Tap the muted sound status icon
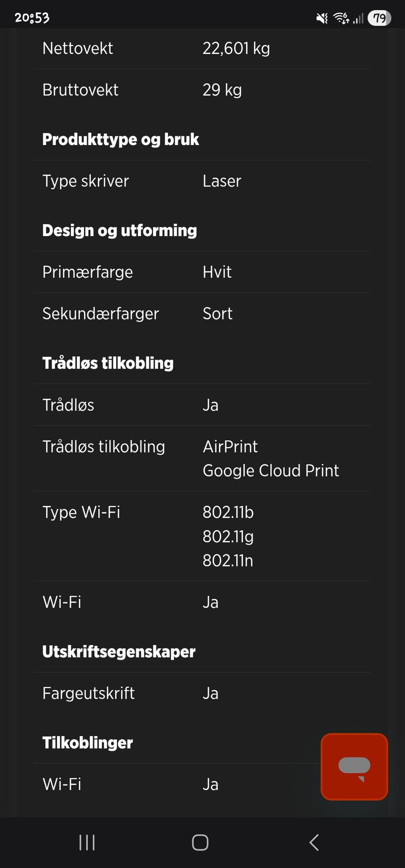The height and width of the screenshot is (868, 405). (322, 18)
